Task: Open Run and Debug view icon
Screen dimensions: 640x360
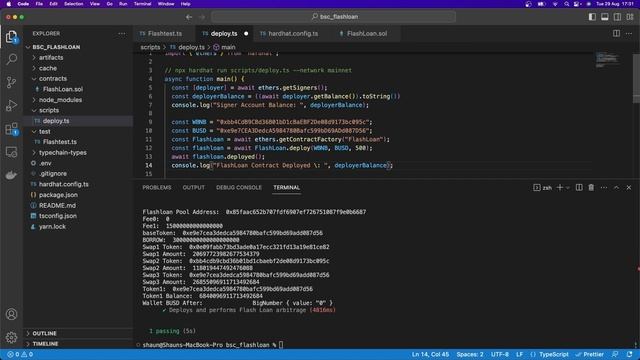Action: 11,105
